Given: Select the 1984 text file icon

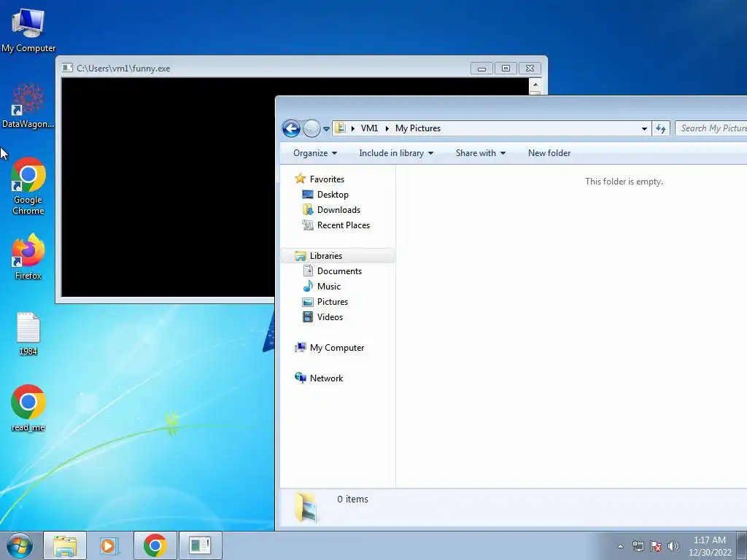Looking at the screenshot, I should click(28, 334).
